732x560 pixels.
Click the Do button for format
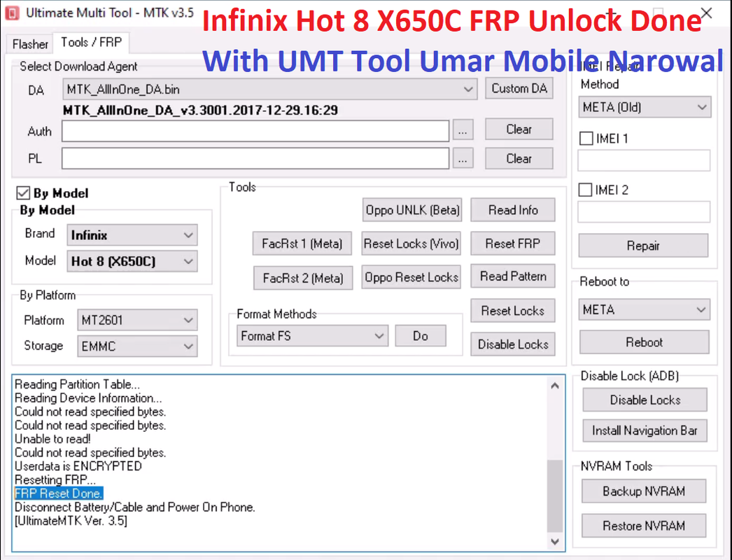(x=420, y=336)
